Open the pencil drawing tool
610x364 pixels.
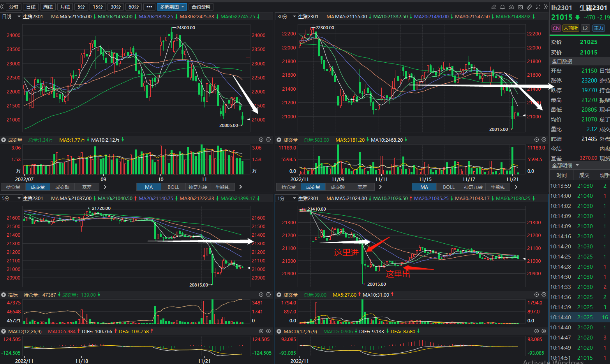coord(494,7)
